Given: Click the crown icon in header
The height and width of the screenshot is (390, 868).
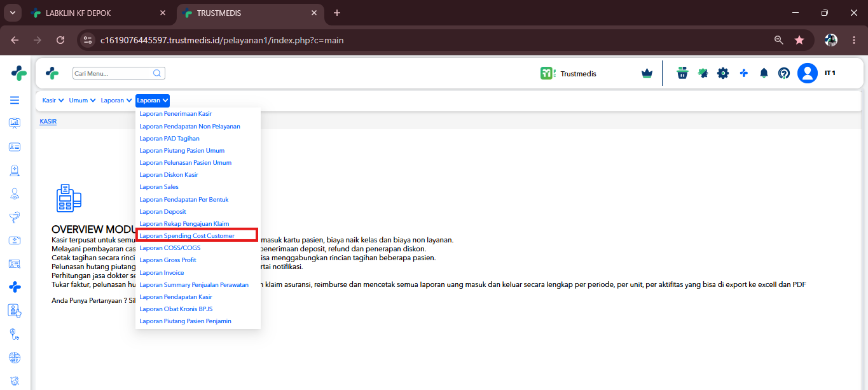Looking at the screenshot, I should [x=647, y=73].
